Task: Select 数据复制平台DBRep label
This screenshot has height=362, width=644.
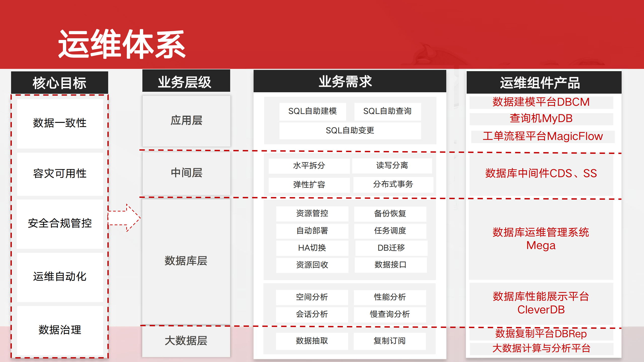Action: pos(541,334)
